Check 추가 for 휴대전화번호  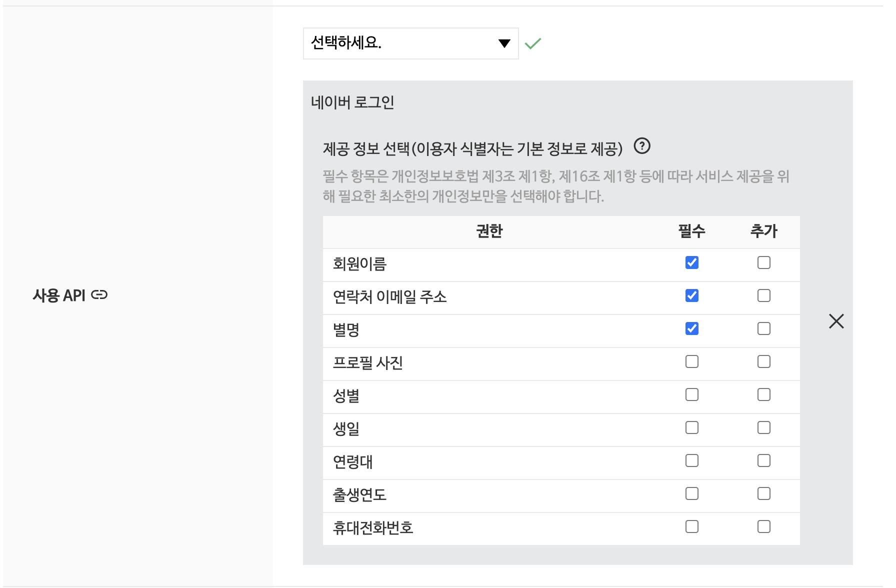[764, 526]
